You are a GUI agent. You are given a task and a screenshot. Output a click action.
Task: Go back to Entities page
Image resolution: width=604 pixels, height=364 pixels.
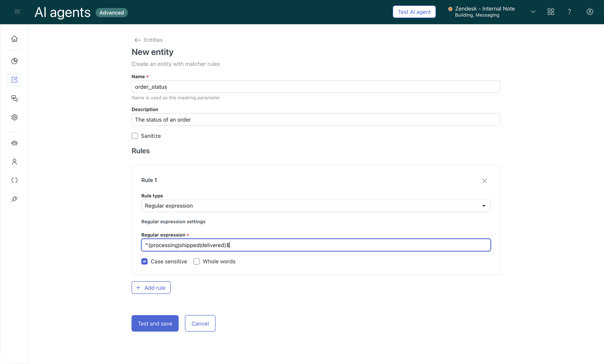pos(149,40)
